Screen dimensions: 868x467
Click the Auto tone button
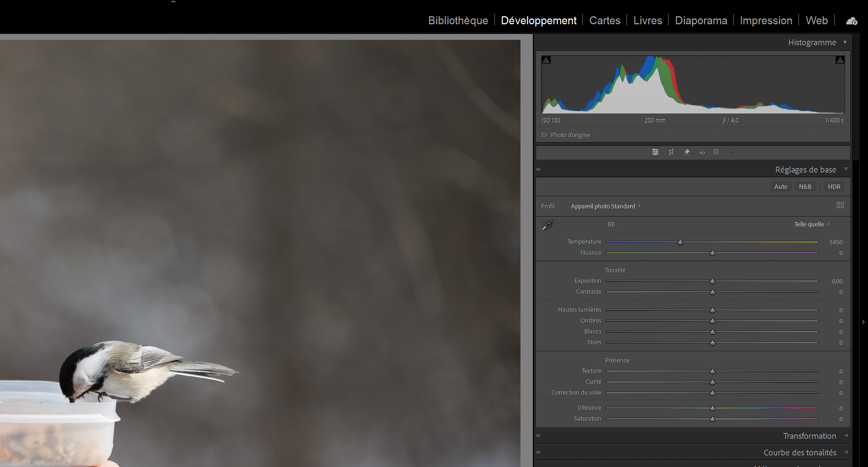[781, 187]
